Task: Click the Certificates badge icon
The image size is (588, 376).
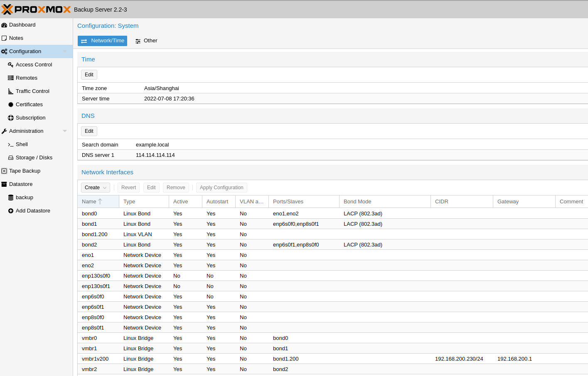Action: pyautogui.click(x=11, y=105)
